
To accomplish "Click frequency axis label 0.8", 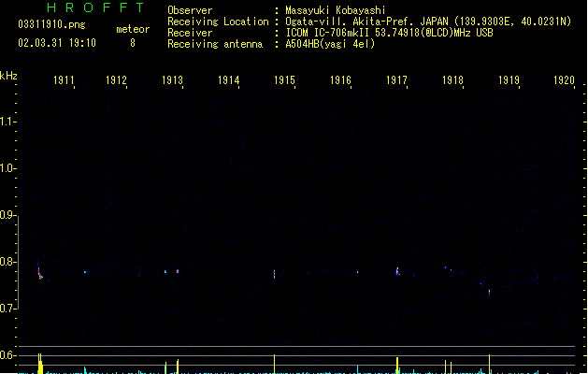I will pyautogui.click(x=7, y=262).
